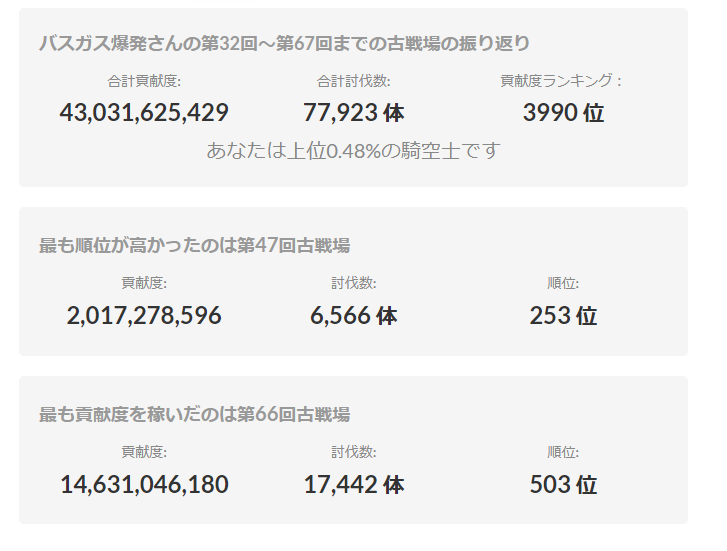Click the 合計討伐数 label
Screen dimensions: 727x551
pyautogui.click(x=353, y=81)
